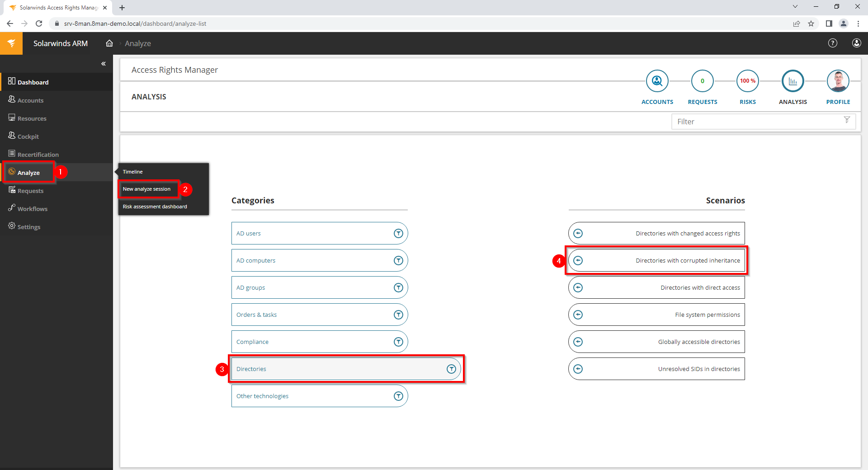The image size is (868, 470).
Task: Click the help question mark icon
Action: click(832, 43)
